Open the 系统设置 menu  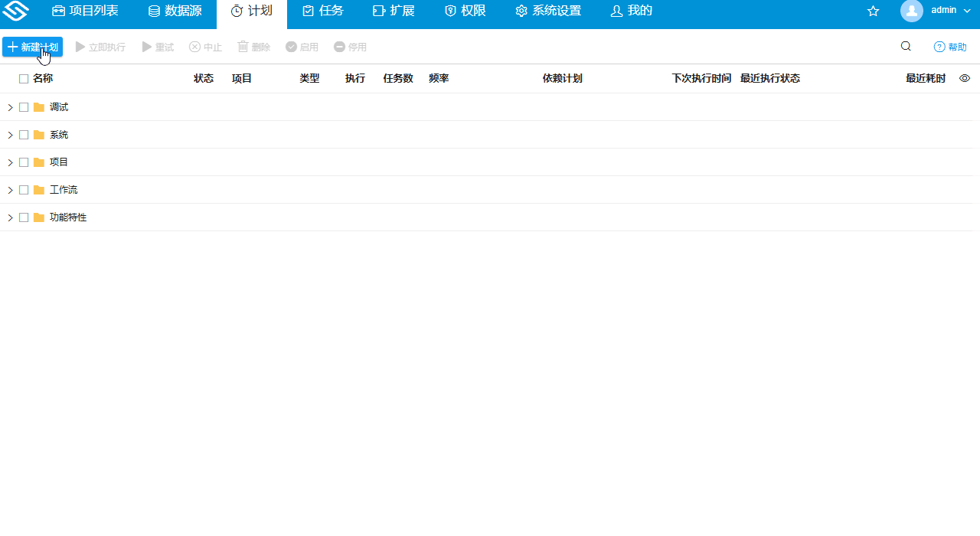548,11
